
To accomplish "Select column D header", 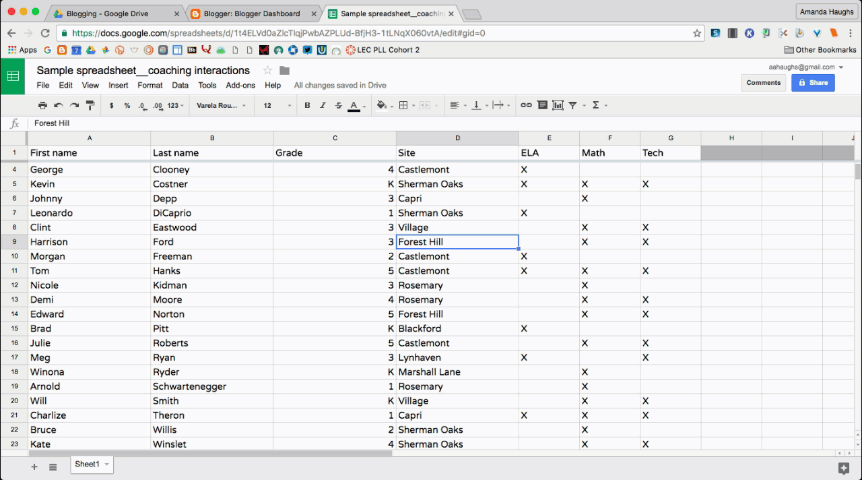I will tap(457, 138).
